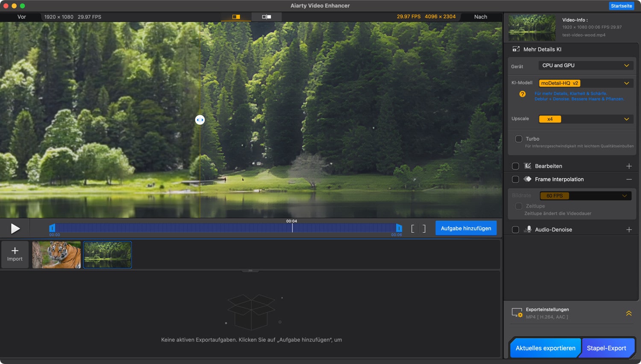Enable the Turbo checkbox
Viewport: 641px width, 364px height.
click(518, 139)
